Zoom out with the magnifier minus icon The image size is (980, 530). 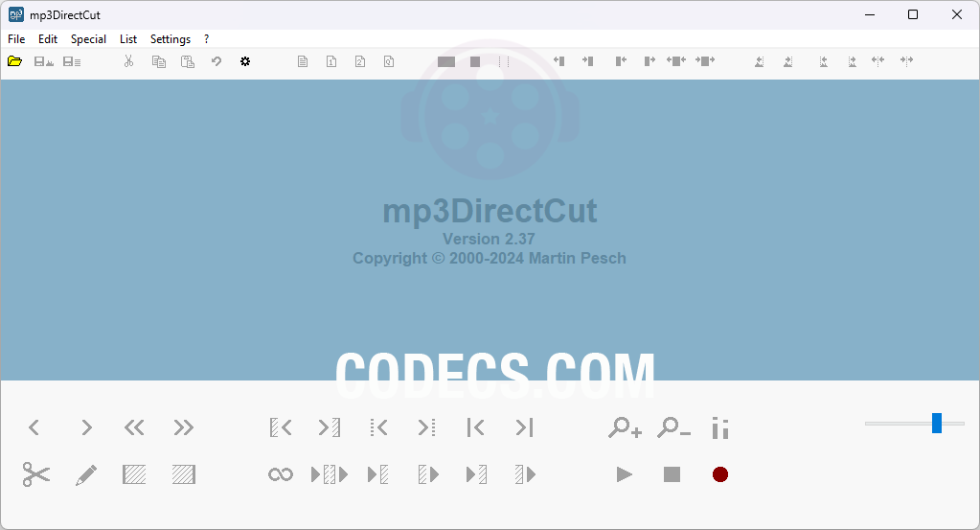pos(673,427)
